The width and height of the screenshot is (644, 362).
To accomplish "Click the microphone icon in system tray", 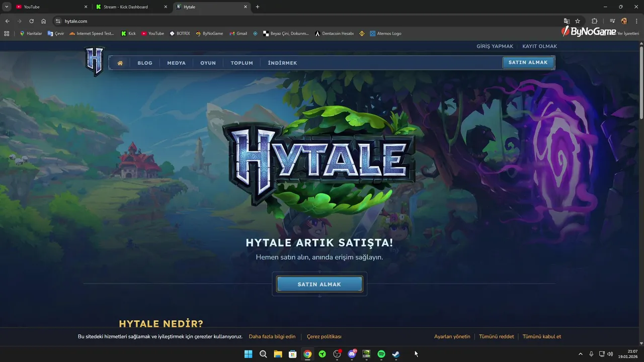I will (x=591, y=354).
